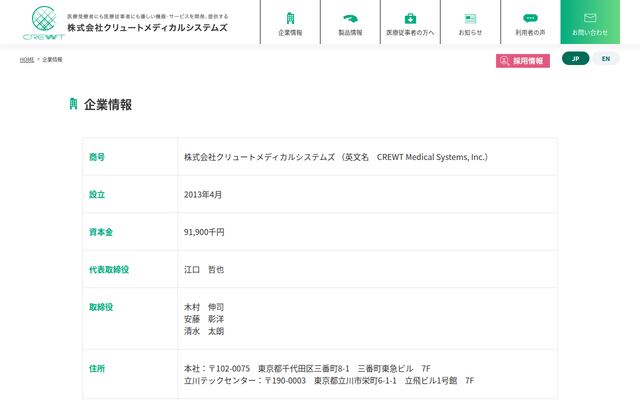
Task: Click the 企業情報 page heading
Action: coord(108,104)
